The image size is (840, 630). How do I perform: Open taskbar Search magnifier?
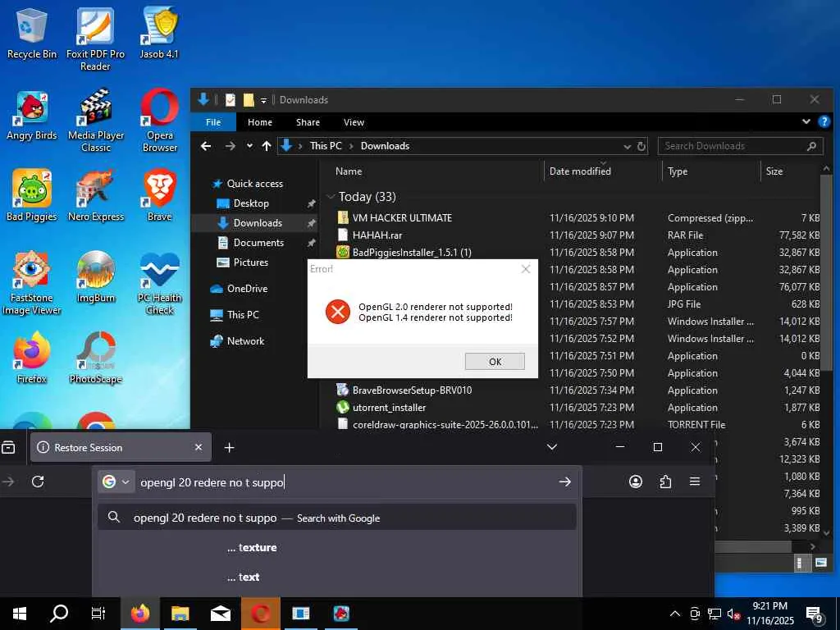click(59, 614)
